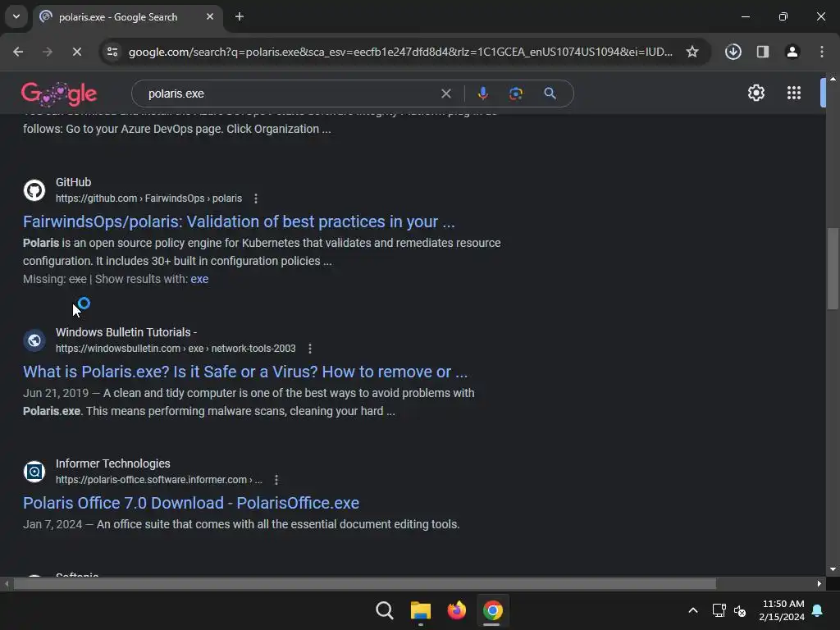Click polaris-office.software.informer.com URL
Screen dimensions: 840x630
[159, 480]
